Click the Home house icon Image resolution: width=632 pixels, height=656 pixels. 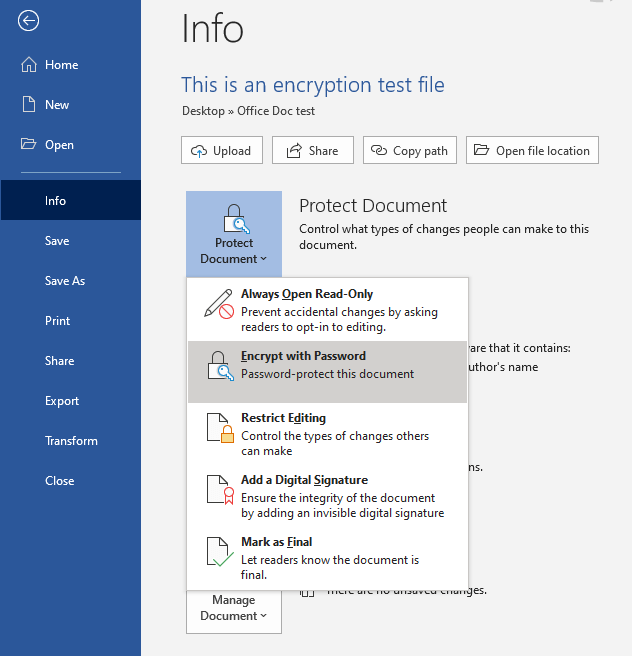pyautogui.click(x=29, y=65)
